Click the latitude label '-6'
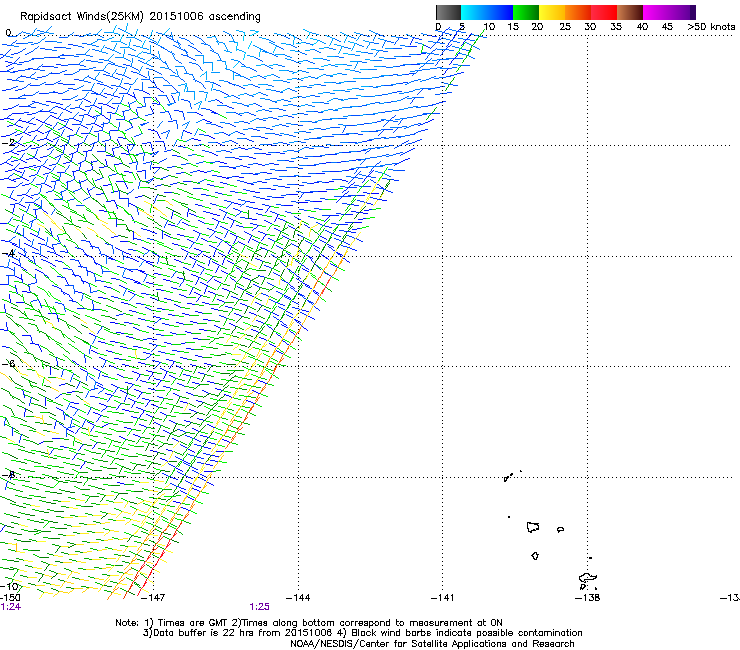The width and height of the screenshot is (740, 650). (8, 363)
